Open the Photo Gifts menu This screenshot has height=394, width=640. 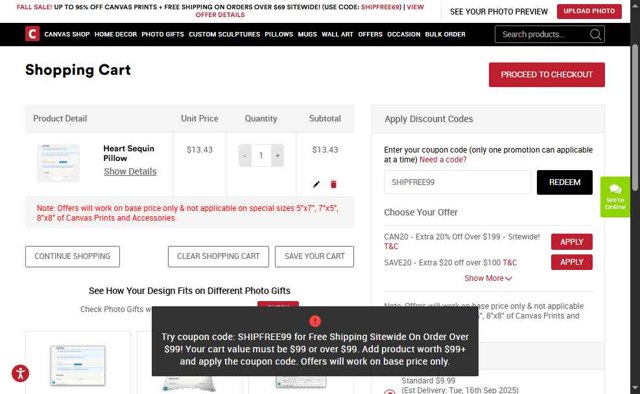click(162, 34)
